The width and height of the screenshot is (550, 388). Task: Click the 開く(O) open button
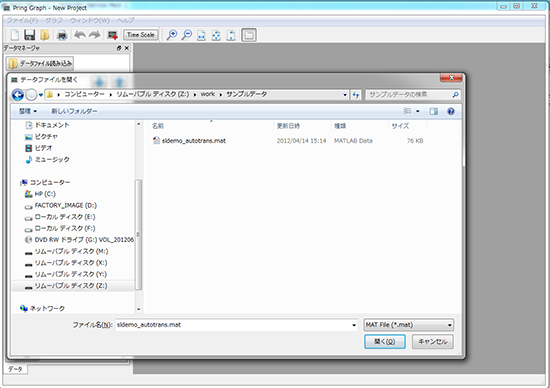(385, 342)
